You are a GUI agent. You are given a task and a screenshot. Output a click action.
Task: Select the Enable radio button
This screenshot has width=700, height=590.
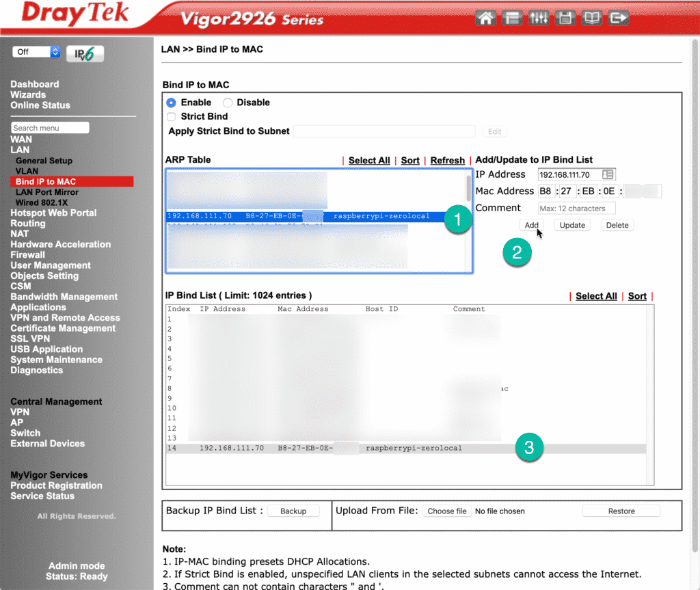pyautogui.click(x=172, y=103)
